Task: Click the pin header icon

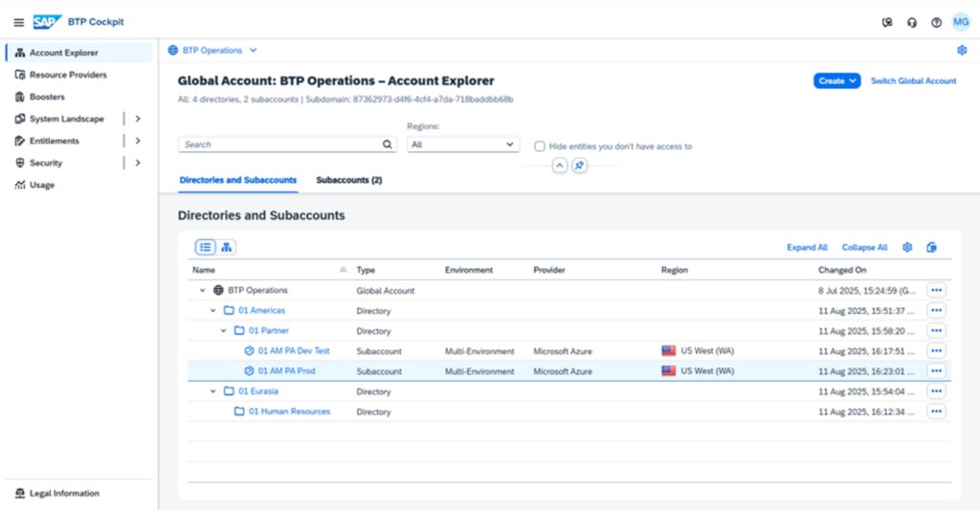Action: pos(579,166)
